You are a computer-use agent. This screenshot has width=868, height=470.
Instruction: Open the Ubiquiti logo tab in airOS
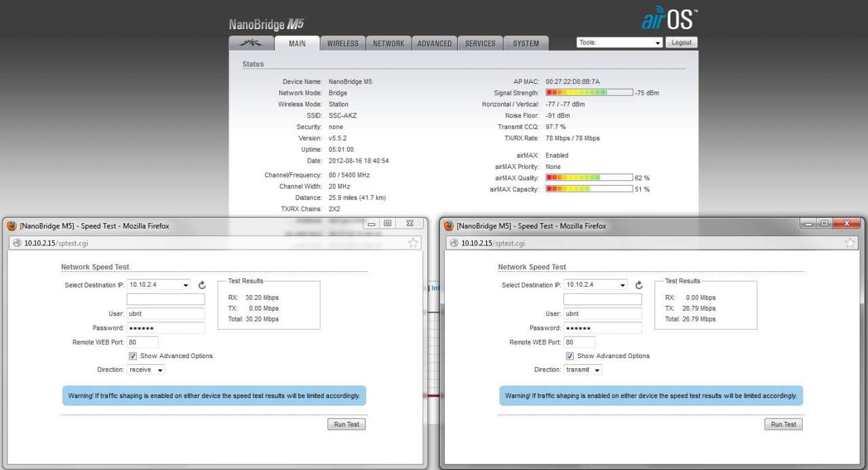(x=251, y=43)
